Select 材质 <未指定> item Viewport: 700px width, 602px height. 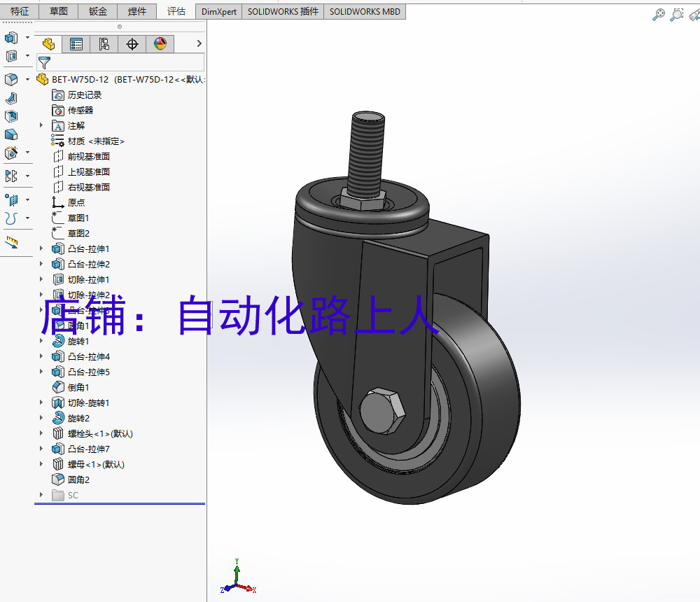[95, 141]
